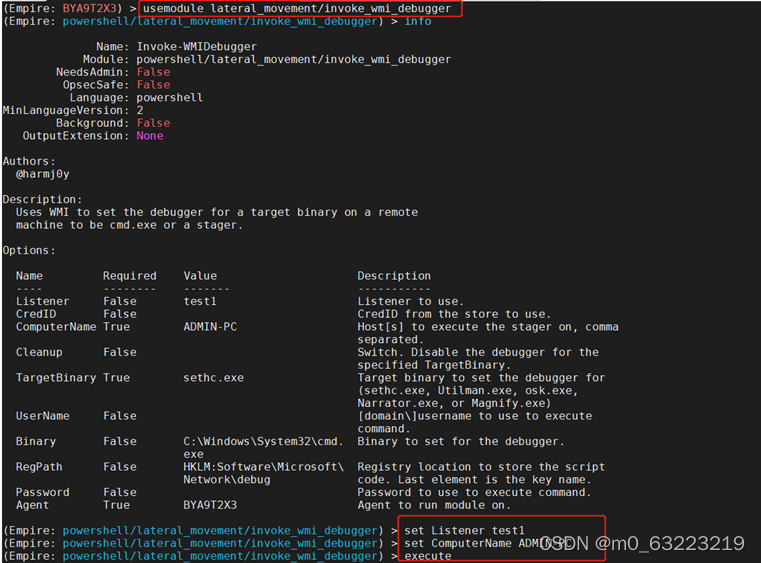Click the Background value False
Viewport: 761px width, 563px height.
(x=153, y=123)
